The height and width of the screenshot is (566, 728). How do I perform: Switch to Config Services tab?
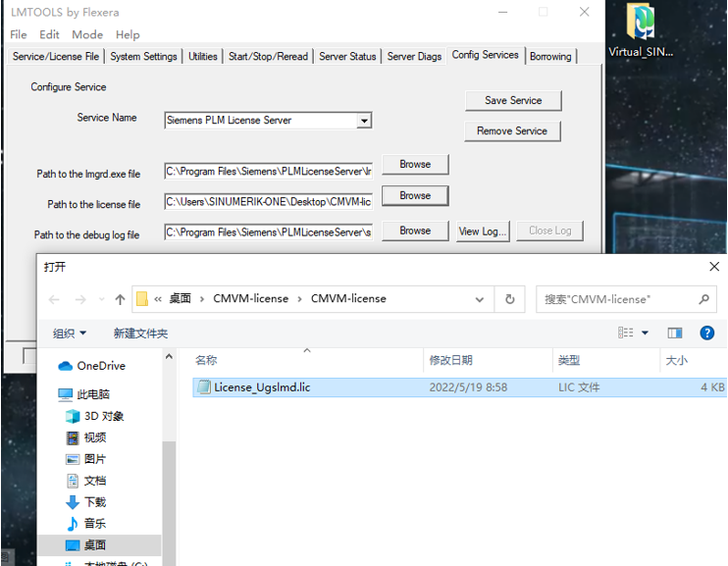[x=486, y=55]
